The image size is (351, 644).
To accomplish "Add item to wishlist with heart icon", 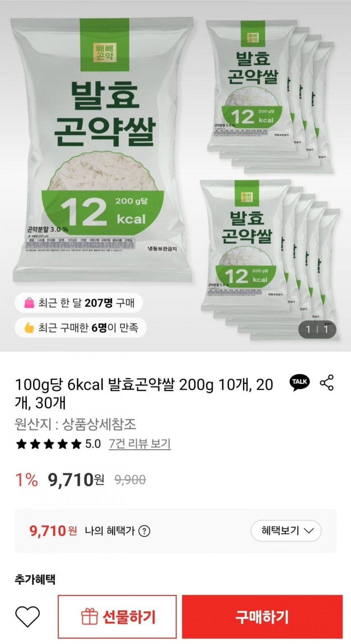I will (x=28, y=617).
